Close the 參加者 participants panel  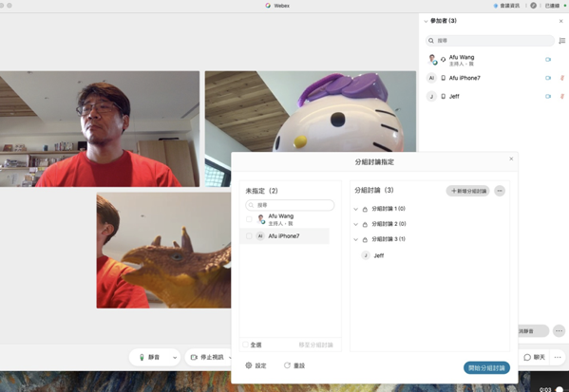pyautogui.click(x=561, y=21)
